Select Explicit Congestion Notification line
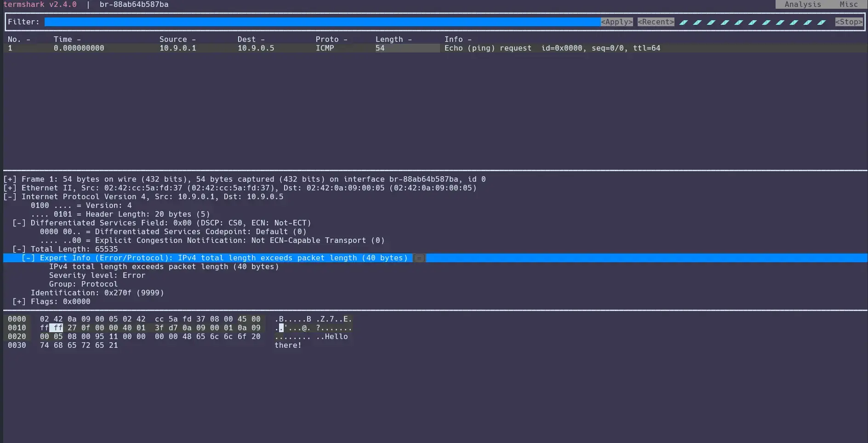The width and height of the screenshot is (868, 443). [x=212, y=241]
